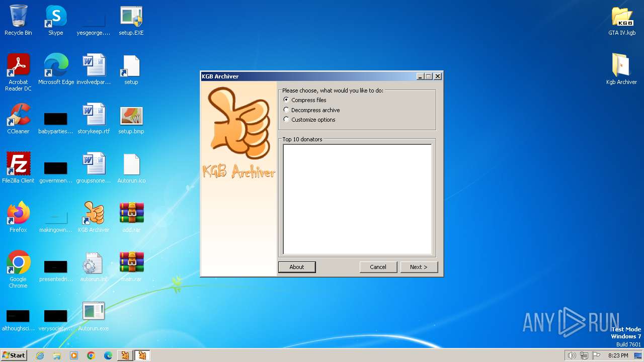Viewport: 644px width, 362px height.
Task: Open File Explorer from taskbar
Action: point(57,355)
